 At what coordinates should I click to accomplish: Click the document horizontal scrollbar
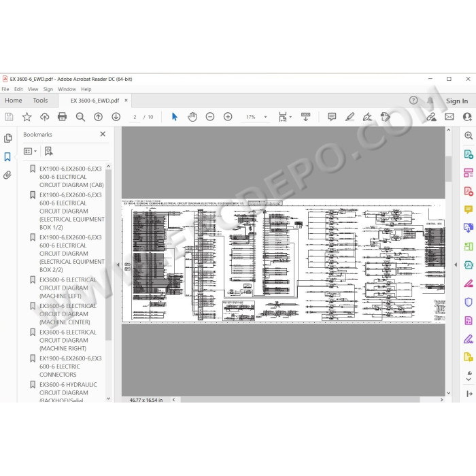[x=300, y=400]
